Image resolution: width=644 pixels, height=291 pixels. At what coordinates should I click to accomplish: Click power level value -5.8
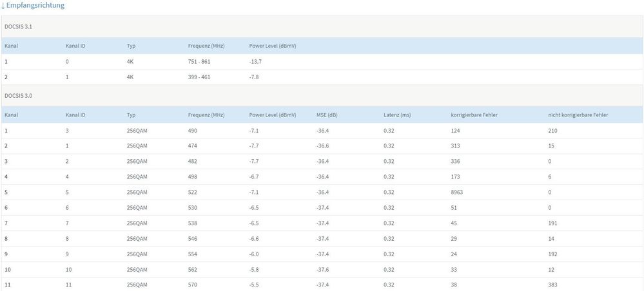[254, 270]
